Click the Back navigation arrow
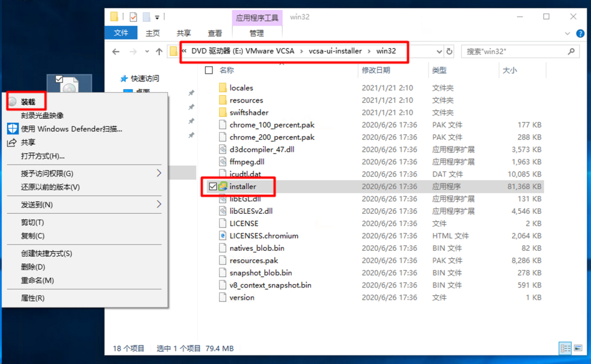Viewport: 591px width, 364px height. (x=115, y=51)
